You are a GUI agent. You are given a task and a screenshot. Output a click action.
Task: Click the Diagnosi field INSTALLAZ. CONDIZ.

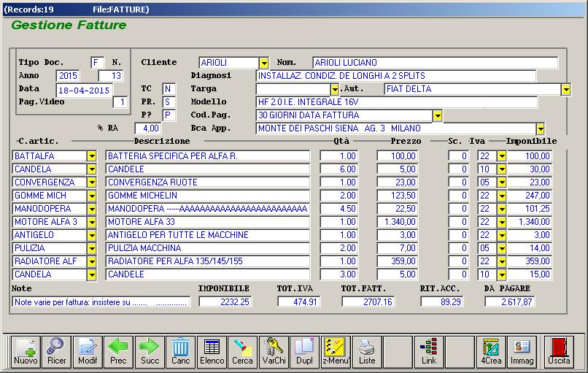pos(396,76)
